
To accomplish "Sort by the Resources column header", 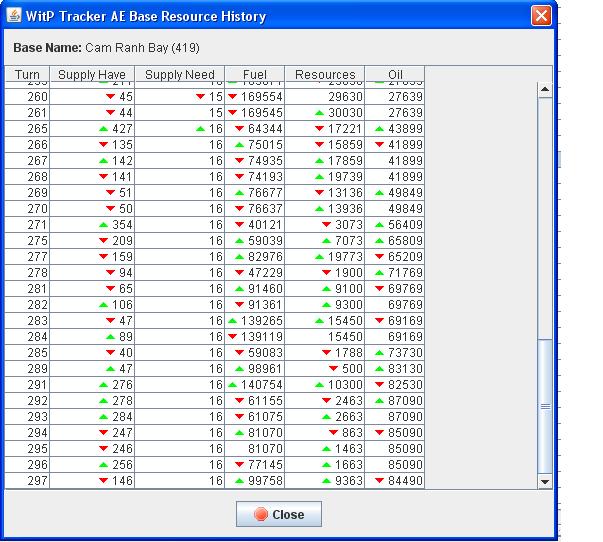I will [x=325, y=74].
